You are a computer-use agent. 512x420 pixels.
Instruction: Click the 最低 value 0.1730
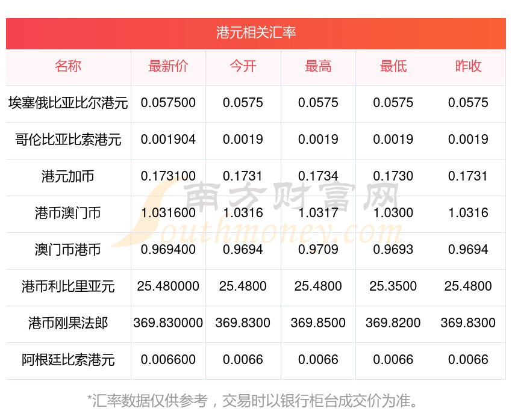(x=393, y=176)
